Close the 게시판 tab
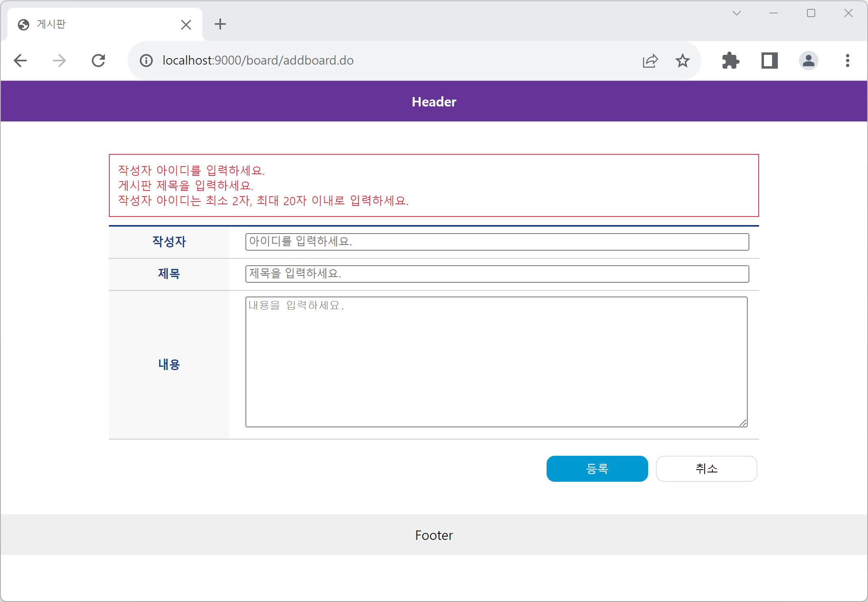The image size is (868, 602). pos(186,25)
